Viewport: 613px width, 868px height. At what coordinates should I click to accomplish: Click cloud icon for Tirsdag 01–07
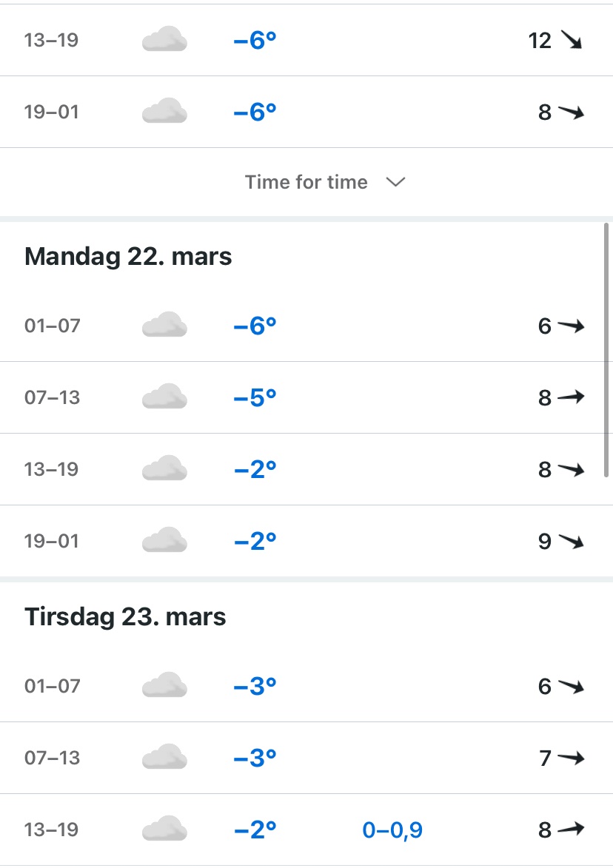coord(164,686)
